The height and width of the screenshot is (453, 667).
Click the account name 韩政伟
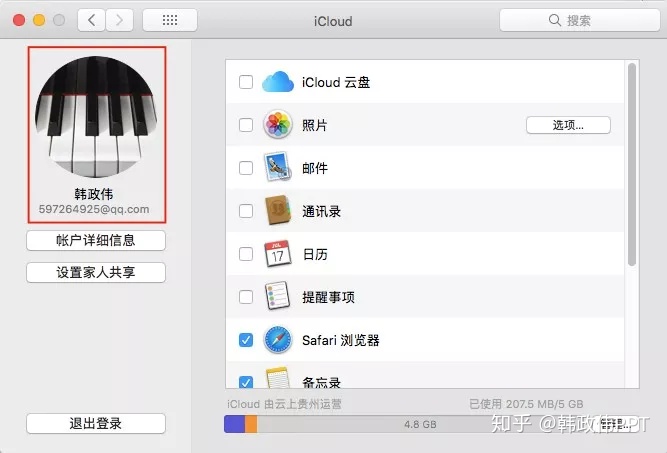[x=94, y=194]
